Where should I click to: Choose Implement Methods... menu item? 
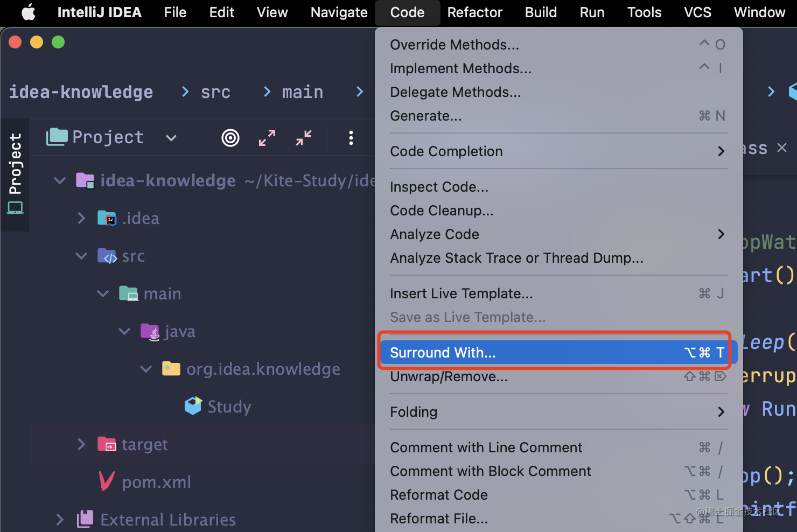(x=558, y=68)
